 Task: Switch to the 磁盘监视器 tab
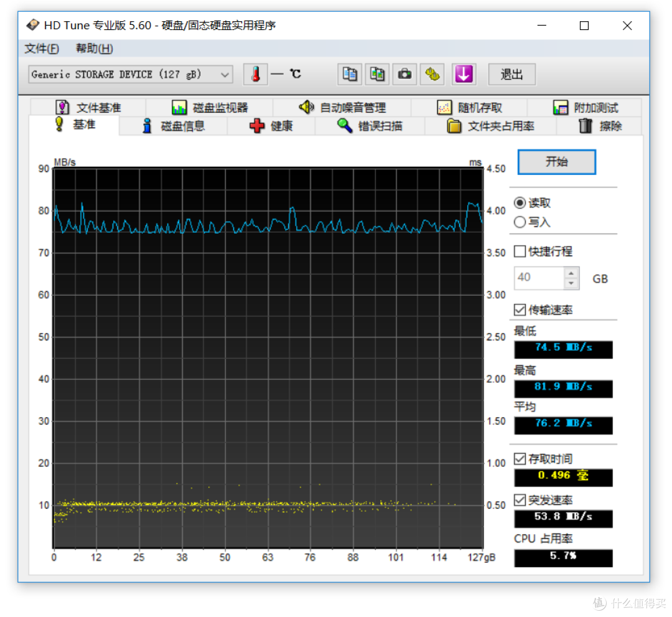(x=210, y=107)
